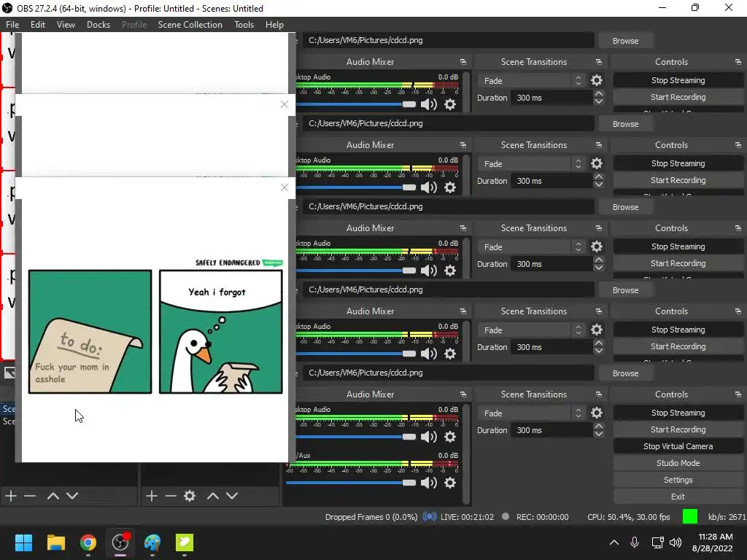Increase the topmost Duration with up arrow
The height and width of the screenshot is (560, 747).
[x=599, y=94]
